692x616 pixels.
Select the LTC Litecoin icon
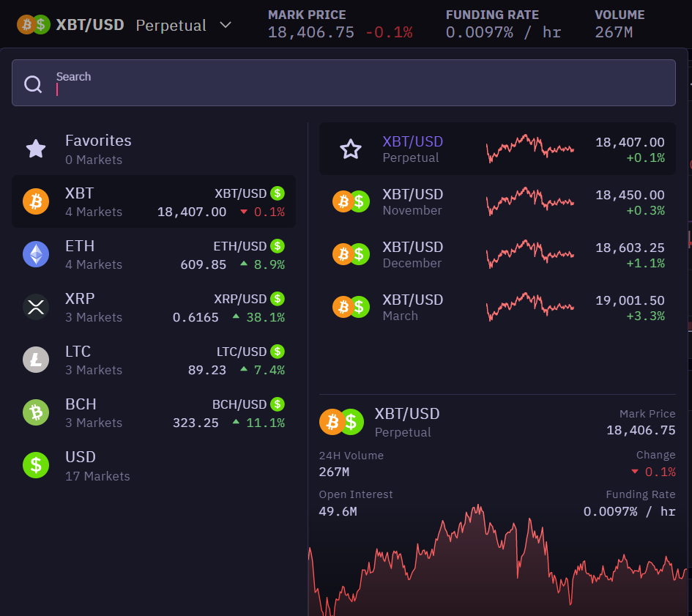(x=35, y=360)
